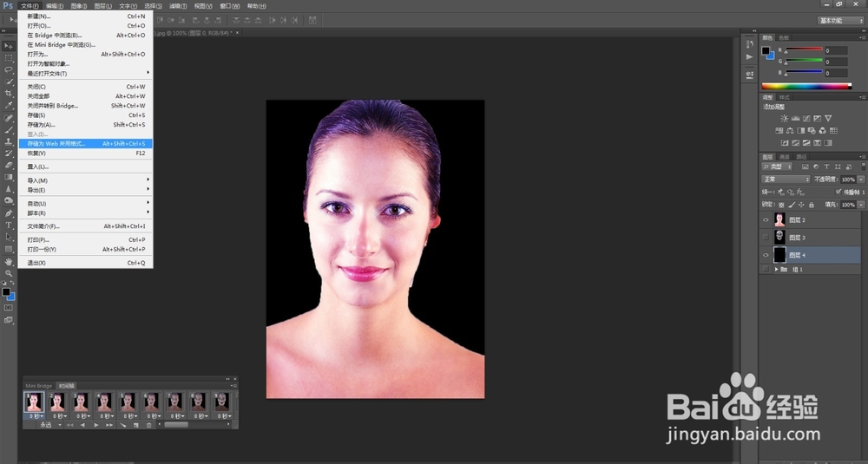Go to previous animation frame
Image resolution: width=868 pixels, height=464 pixels.
tap(82, 425)
